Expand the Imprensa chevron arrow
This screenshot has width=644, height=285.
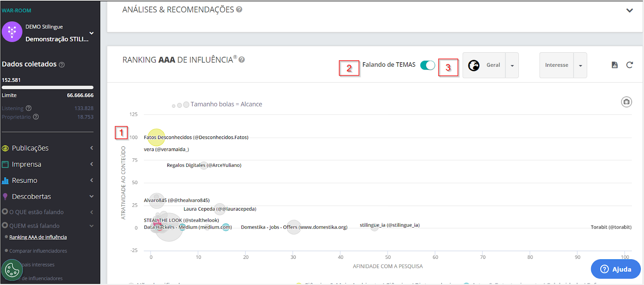tap(92, 164)
